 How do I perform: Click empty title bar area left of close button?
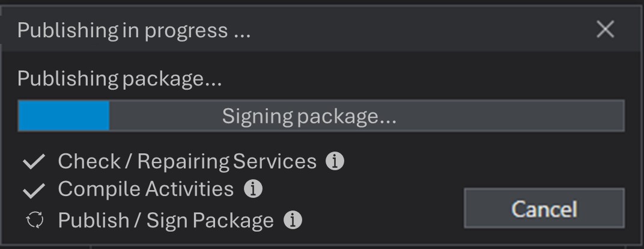click(x=421, y=29)
